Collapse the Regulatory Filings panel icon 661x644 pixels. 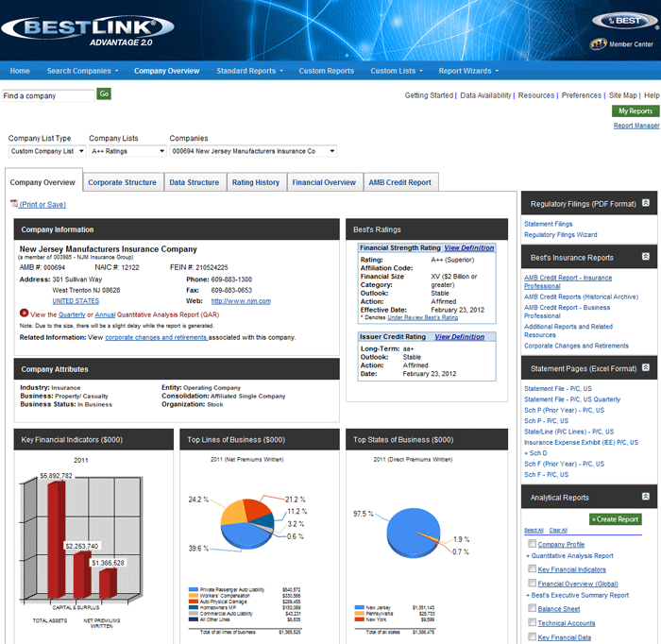[645, 203]
